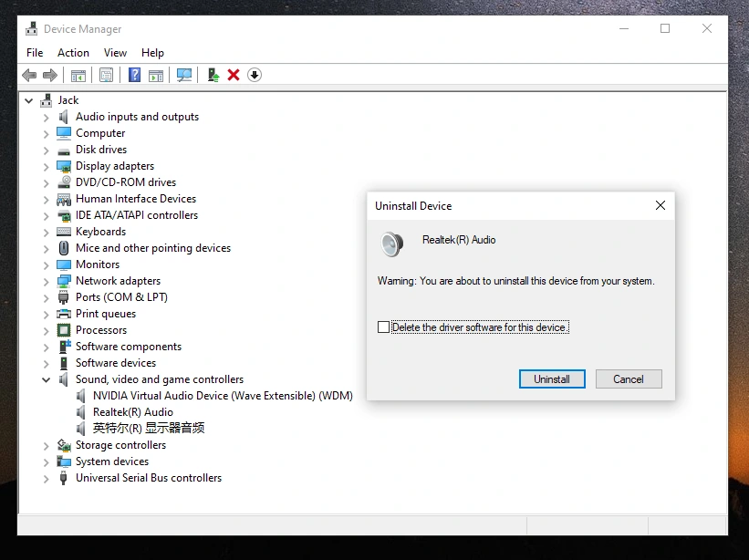Click red X Uninstall device icon
Screen dimensions: 749x560
(x=234, y=75)
